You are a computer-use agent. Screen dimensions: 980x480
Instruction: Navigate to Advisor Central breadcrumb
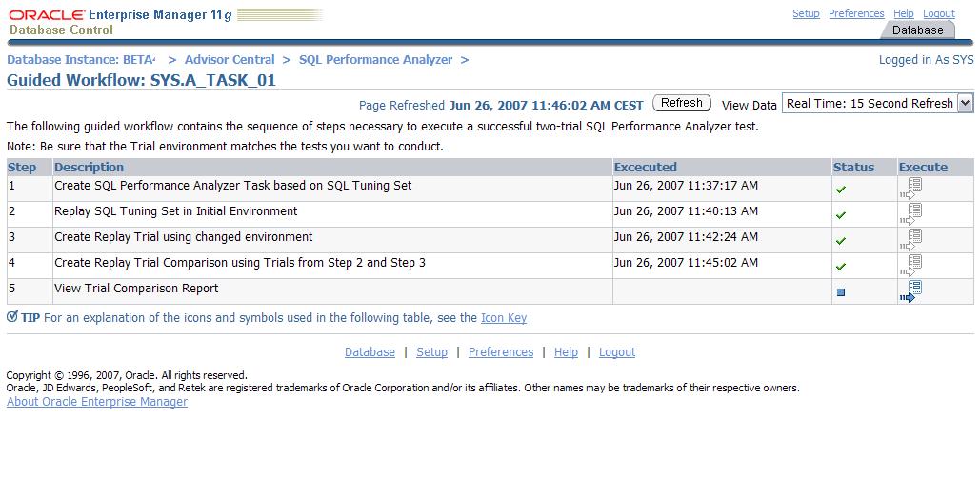point(230,59)
